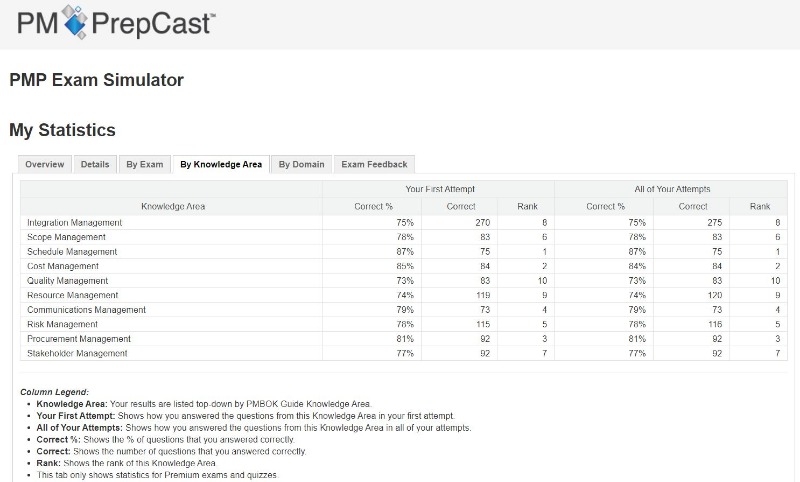Open the Exam Feedback tab

coord(374,164)
